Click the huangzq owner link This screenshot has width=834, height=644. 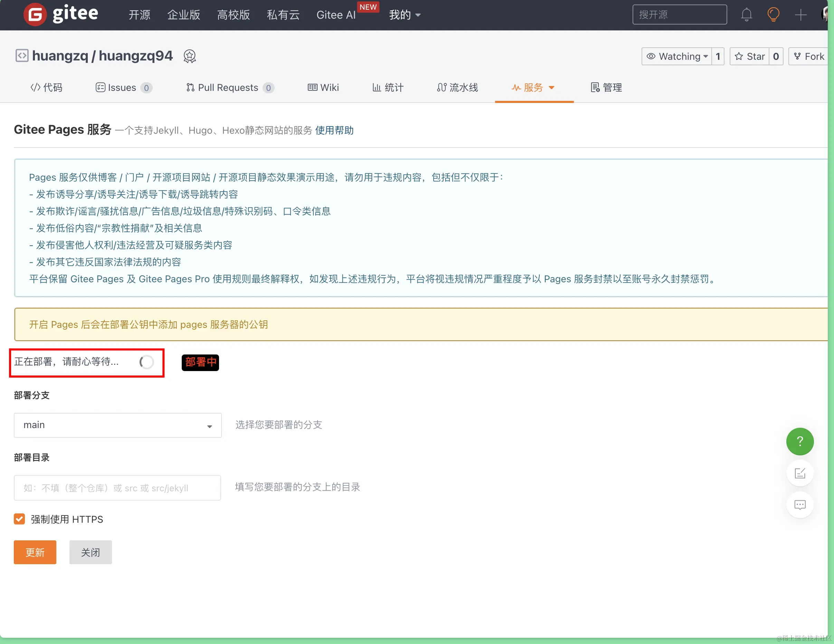(60, 56)
